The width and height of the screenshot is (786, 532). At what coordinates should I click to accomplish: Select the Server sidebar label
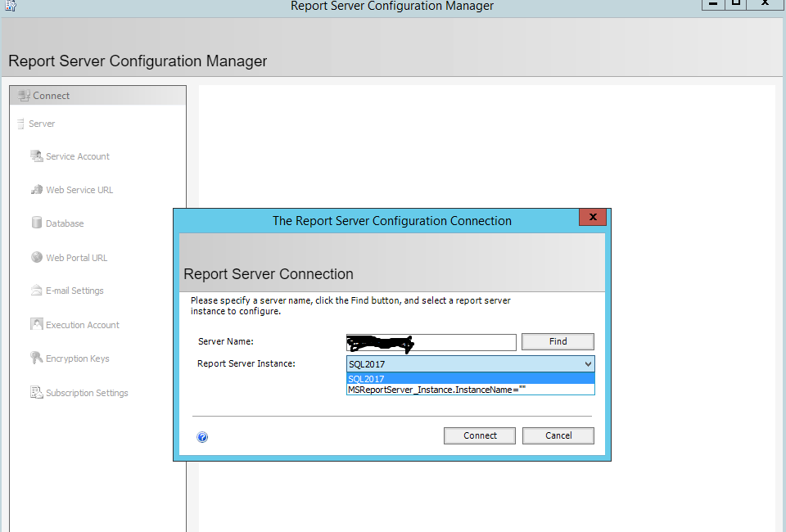[42, 124]
